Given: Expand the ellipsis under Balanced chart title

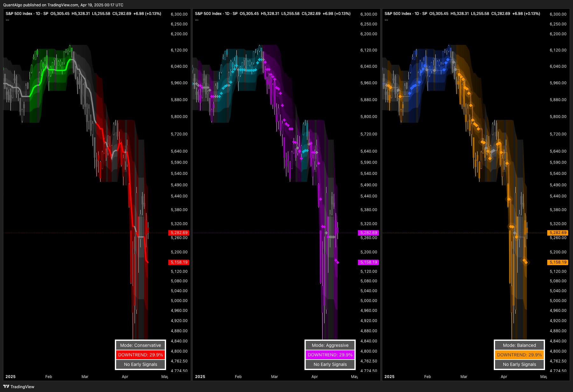Looking at the screenshot, I should 386,20.
